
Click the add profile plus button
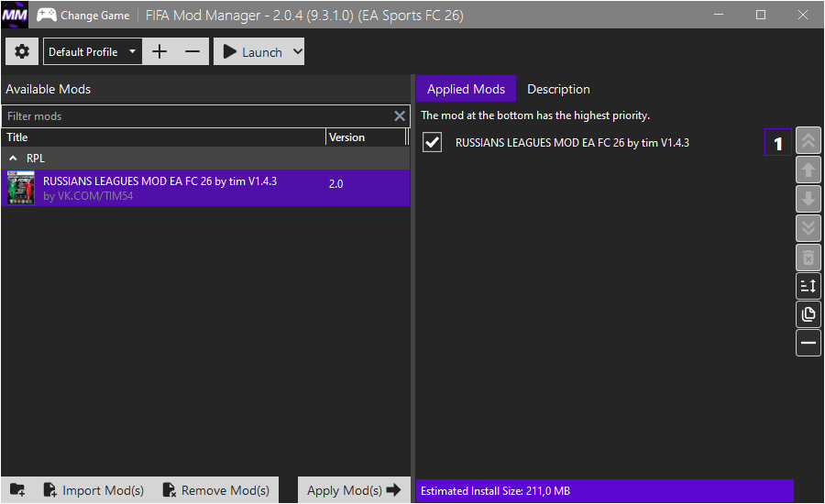click(159, 52)
